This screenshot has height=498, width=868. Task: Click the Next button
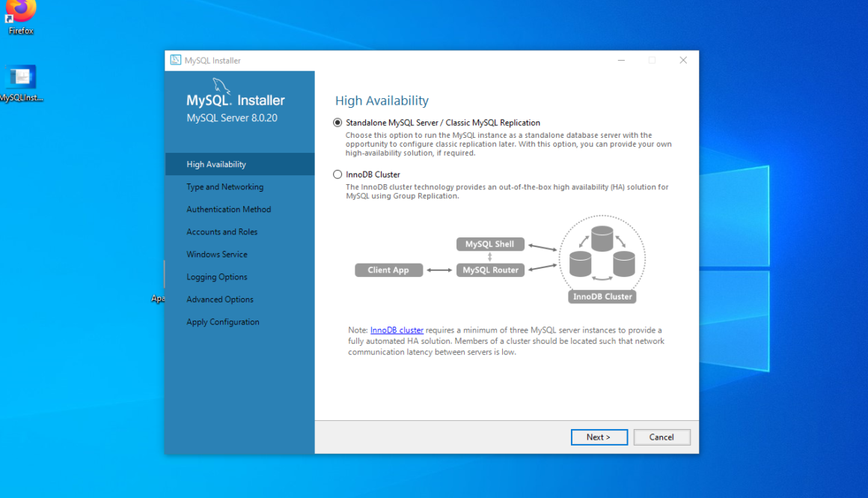599,437
